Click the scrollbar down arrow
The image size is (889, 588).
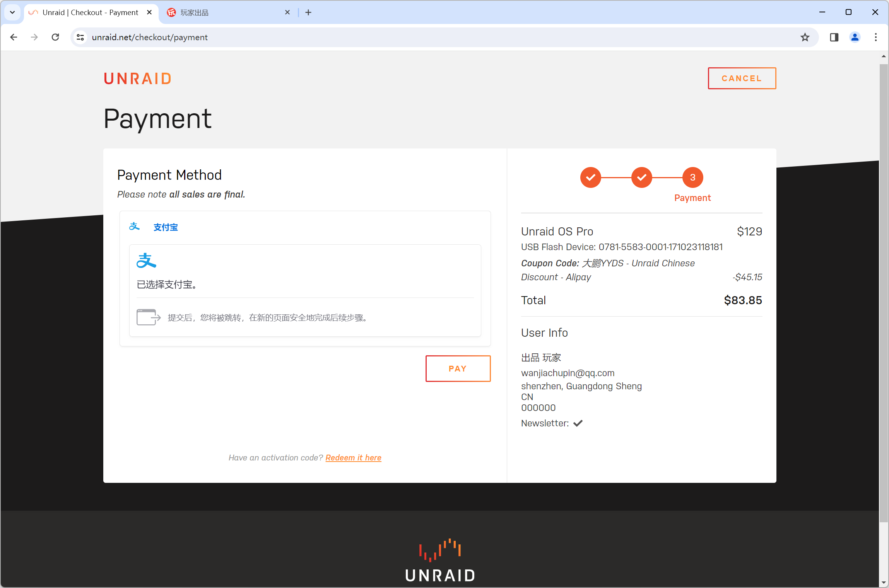tap(884, 583)
